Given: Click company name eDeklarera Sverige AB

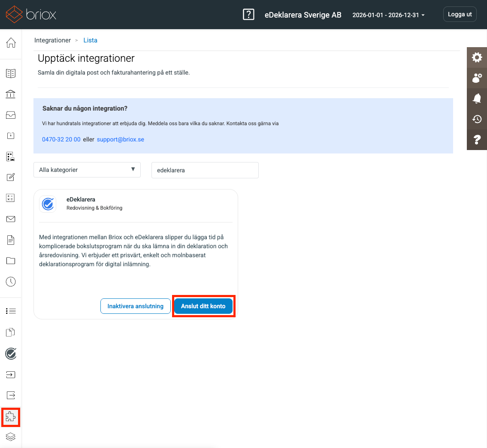Looking at the screenshot, I should click(303, 15).
